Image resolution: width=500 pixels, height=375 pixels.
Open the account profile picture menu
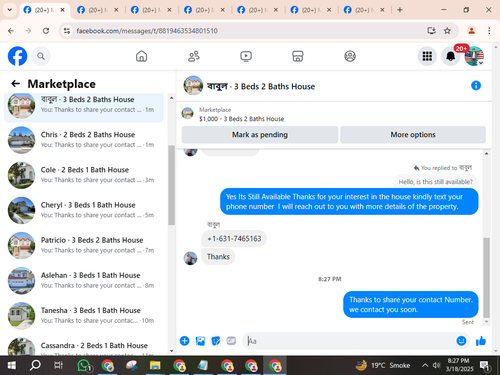(474, 56)
